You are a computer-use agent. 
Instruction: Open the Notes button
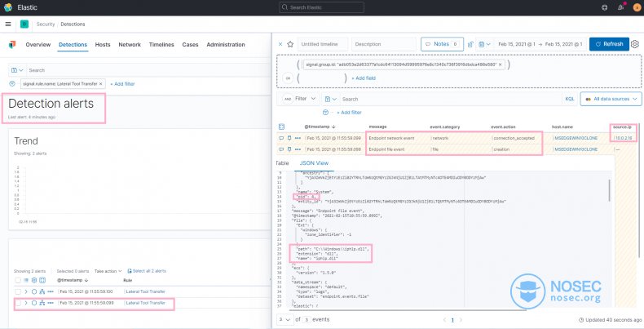coord(442,44)
